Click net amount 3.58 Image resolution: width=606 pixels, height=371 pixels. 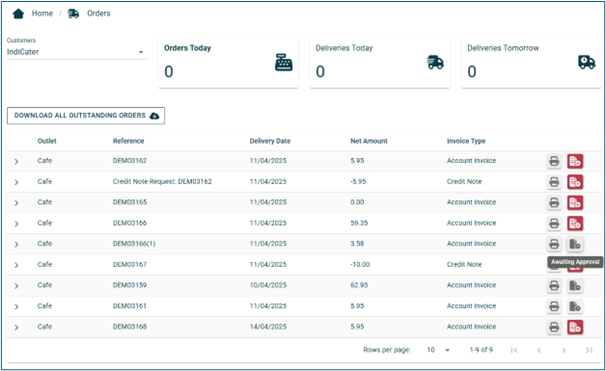coord(357,244)
